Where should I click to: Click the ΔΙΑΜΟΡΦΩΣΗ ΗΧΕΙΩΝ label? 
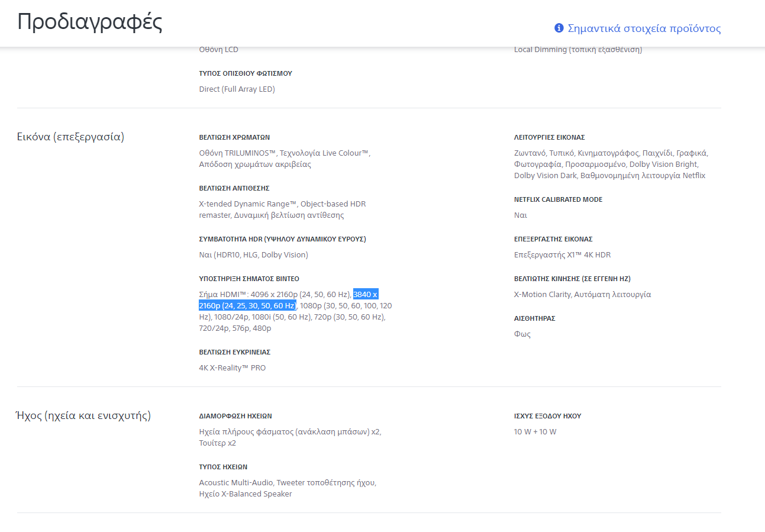235,416
